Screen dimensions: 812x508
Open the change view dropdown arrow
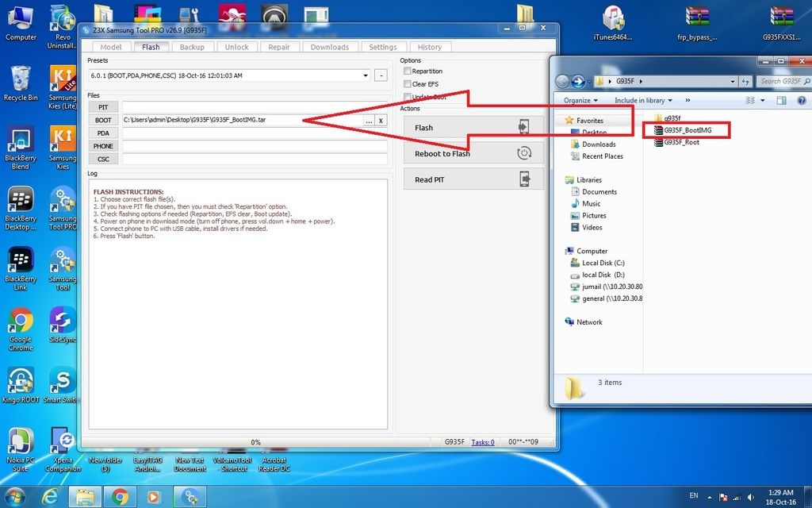pyautogui.click(x=762, y=101)
